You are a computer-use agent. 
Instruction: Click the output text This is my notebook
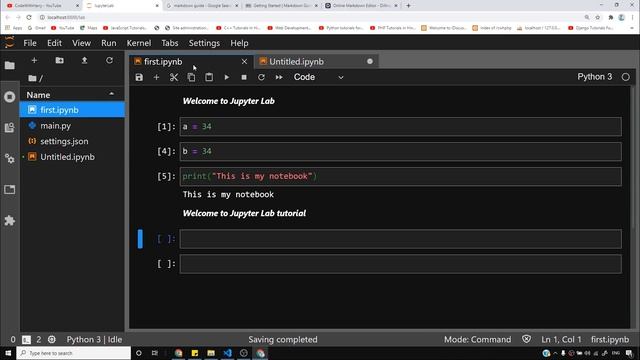pos(228,194)
